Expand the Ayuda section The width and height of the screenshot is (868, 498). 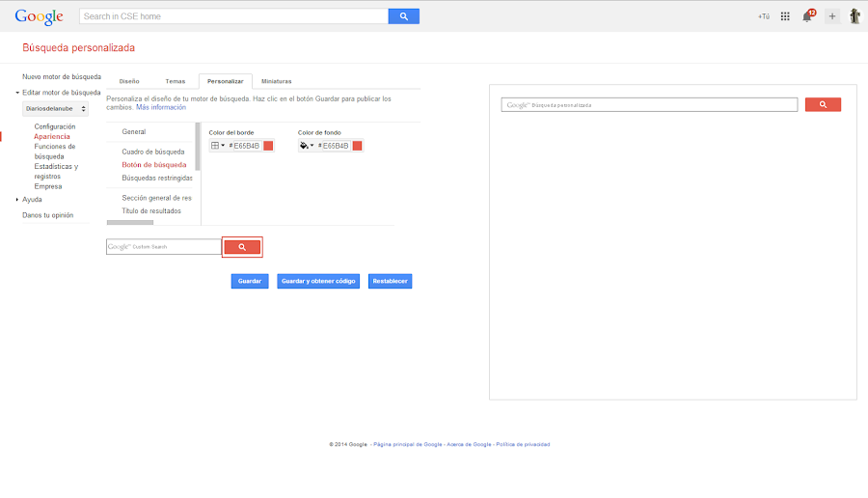click(17, 200)
